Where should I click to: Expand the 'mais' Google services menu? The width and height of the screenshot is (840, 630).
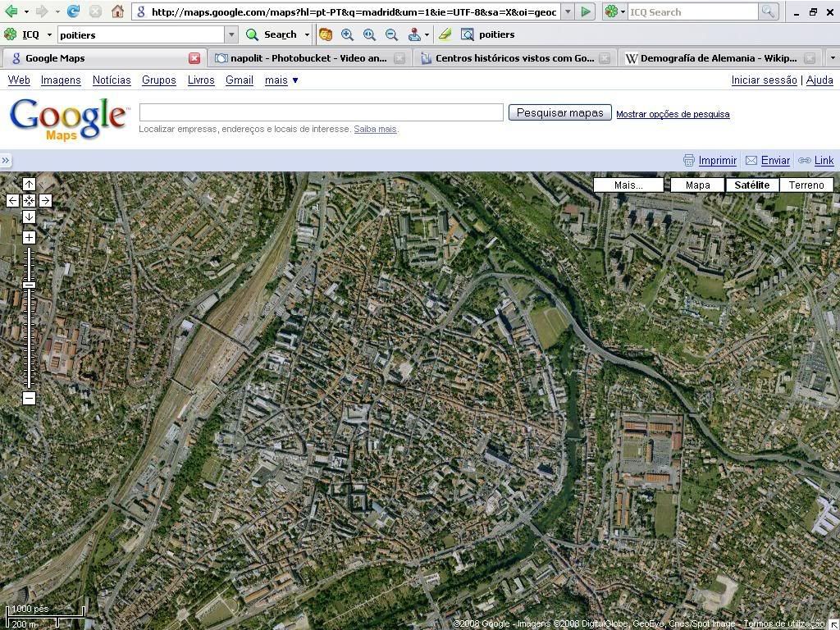click(x=281, y=80)
